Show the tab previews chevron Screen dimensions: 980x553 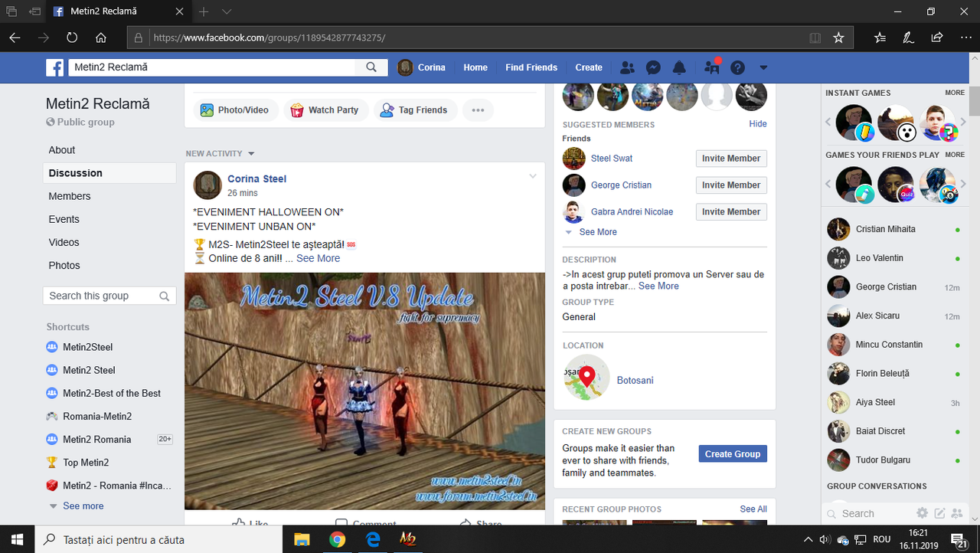[x=227, y=11]
